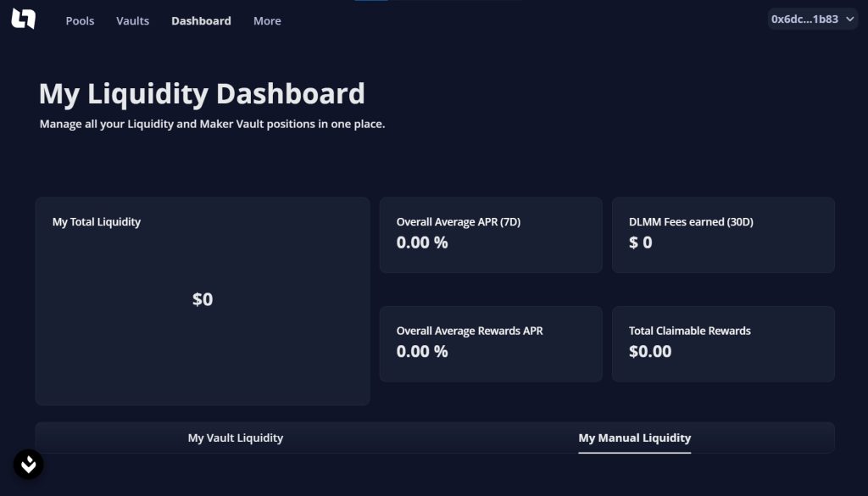Click the $0 total liquidity value
Image resolution: width=868 pixels, height=496 pixels.
(202, 298)
